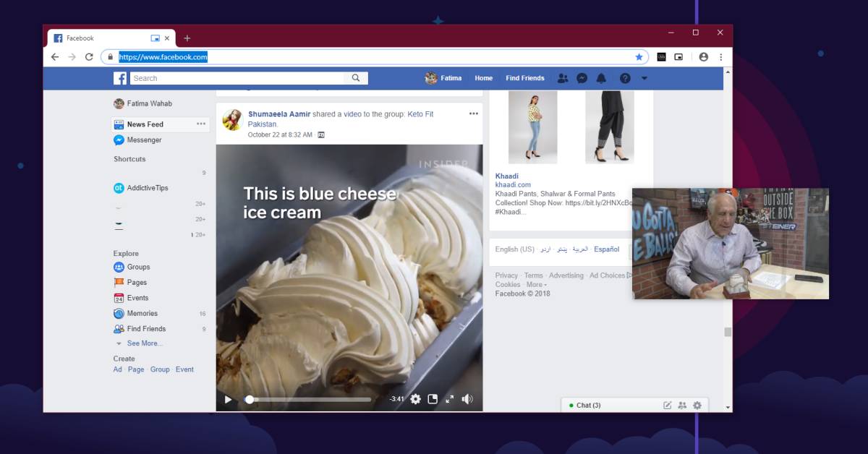Open Events in the Explore section
868x454 pixels.
[131, 298]
